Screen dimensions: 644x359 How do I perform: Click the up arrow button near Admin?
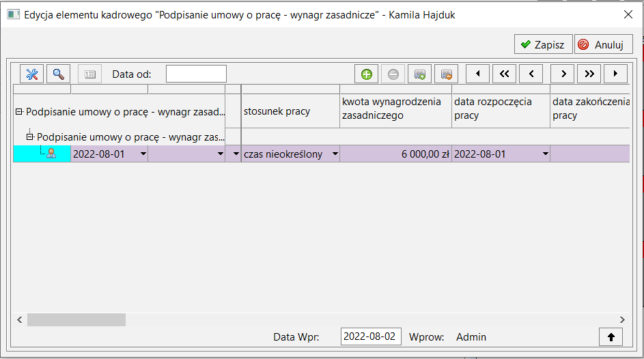(x=611, y=337)
